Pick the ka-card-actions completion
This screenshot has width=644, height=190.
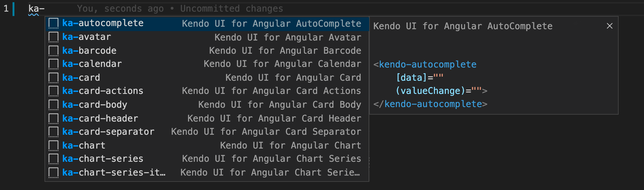coord(103,91)
